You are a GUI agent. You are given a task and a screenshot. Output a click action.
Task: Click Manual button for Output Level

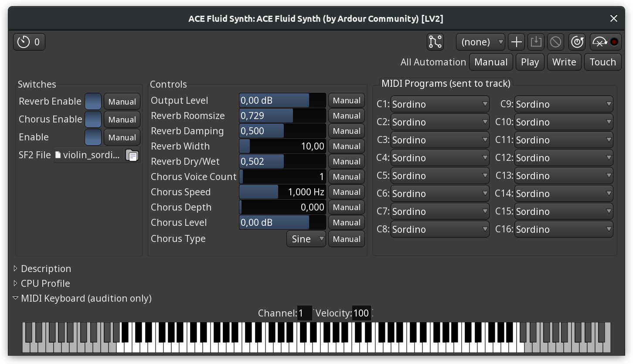(x=347, y=101)
